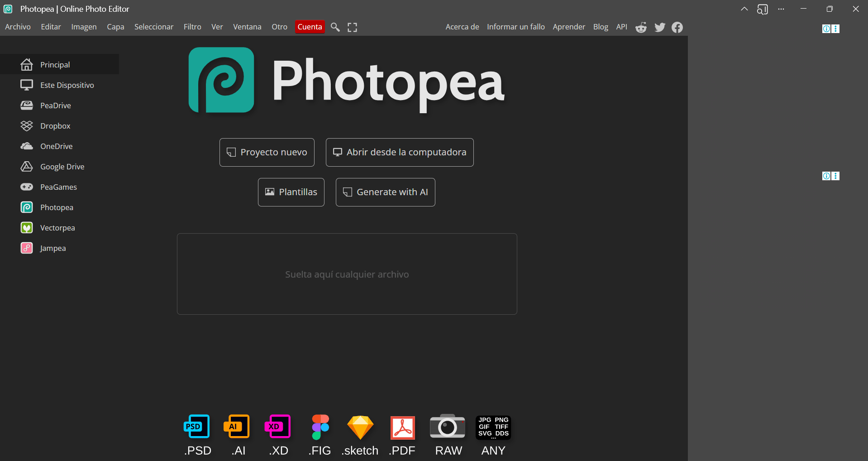Select Jampea in the sidebar
Viewport: 868px width, 461px height.
point(59,248)
